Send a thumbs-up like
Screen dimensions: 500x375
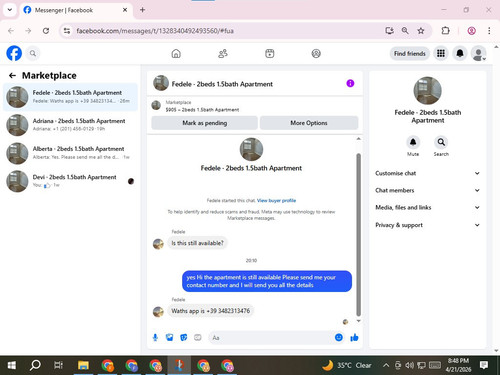click(354, 338)
